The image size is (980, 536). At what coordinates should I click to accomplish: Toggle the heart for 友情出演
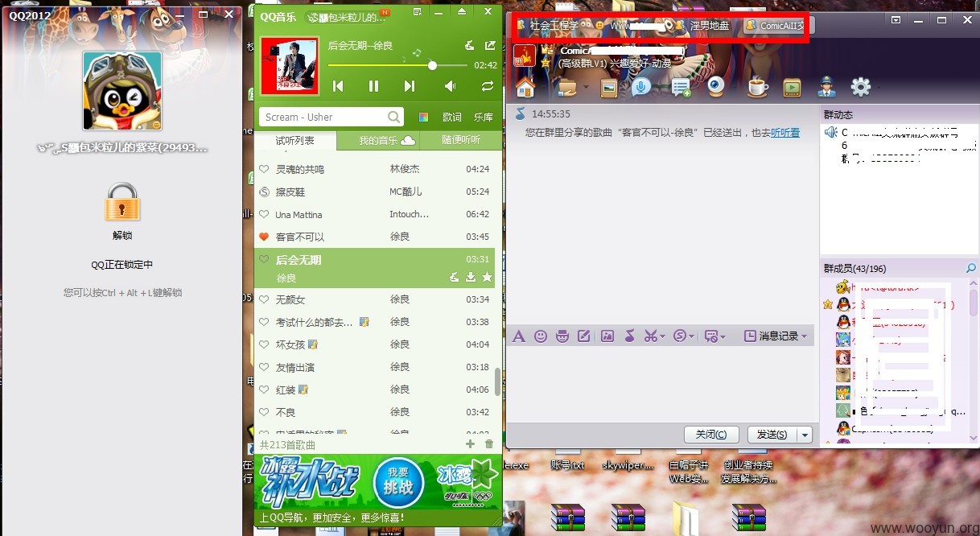point(264,367)
